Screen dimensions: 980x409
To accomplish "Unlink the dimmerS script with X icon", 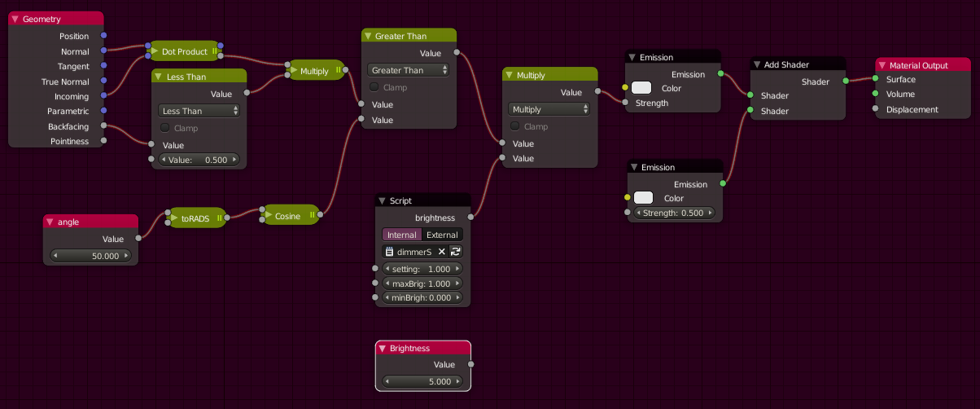I will [x=442, y=253].
